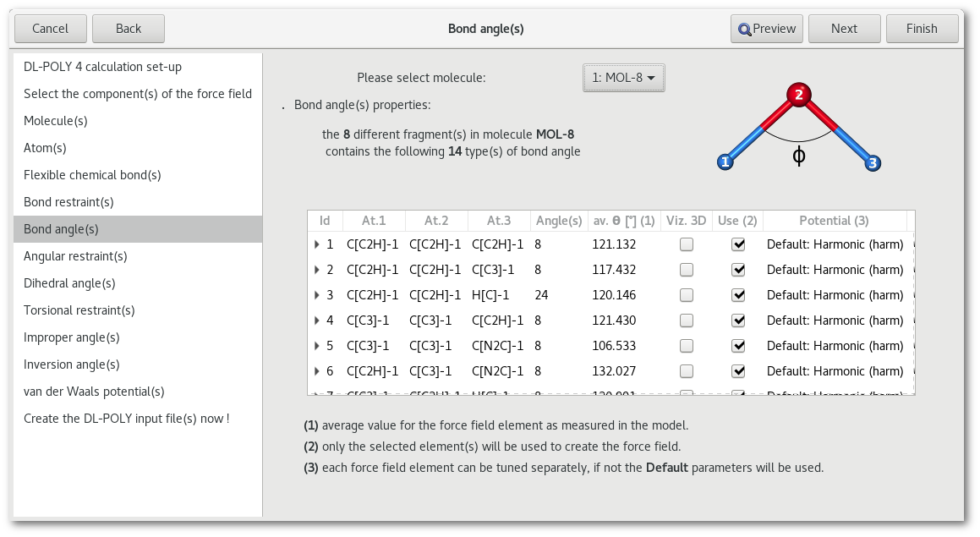Disable Use checkbox for angle 6

tap(738, 371)
